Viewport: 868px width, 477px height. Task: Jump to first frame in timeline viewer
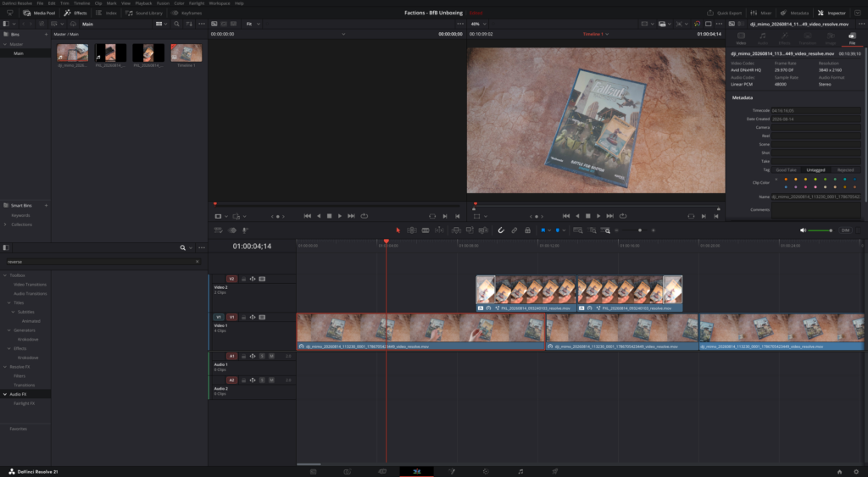[x=565, y=216]
